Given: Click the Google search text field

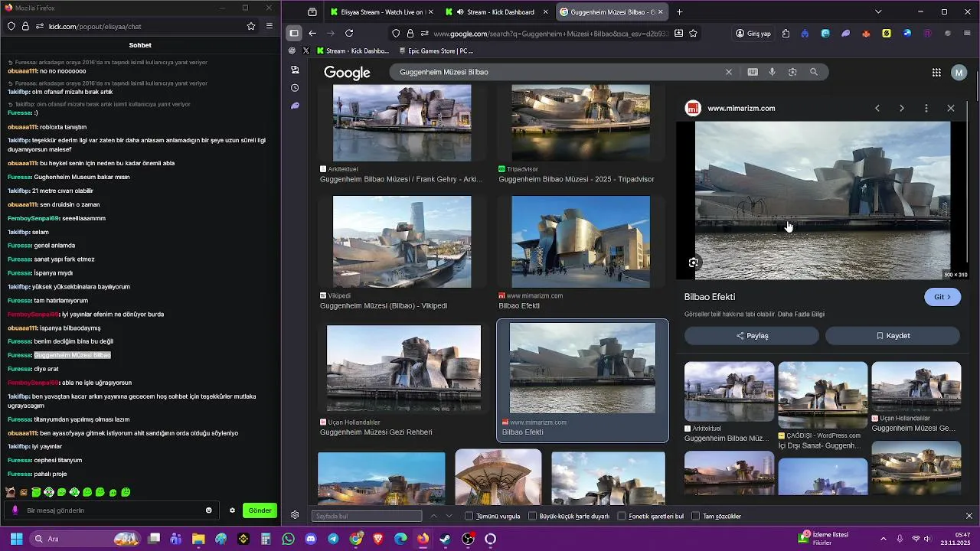Looking at the screenshot, I should point(559,72).
